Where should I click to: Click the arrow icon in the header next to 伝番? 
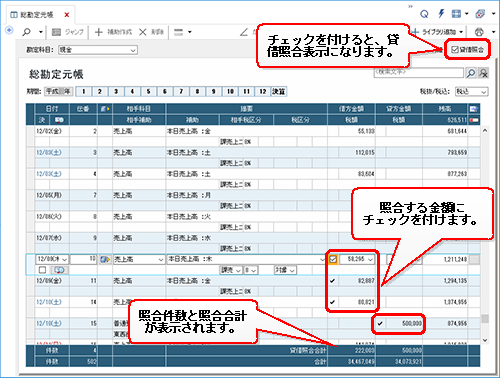105,109
